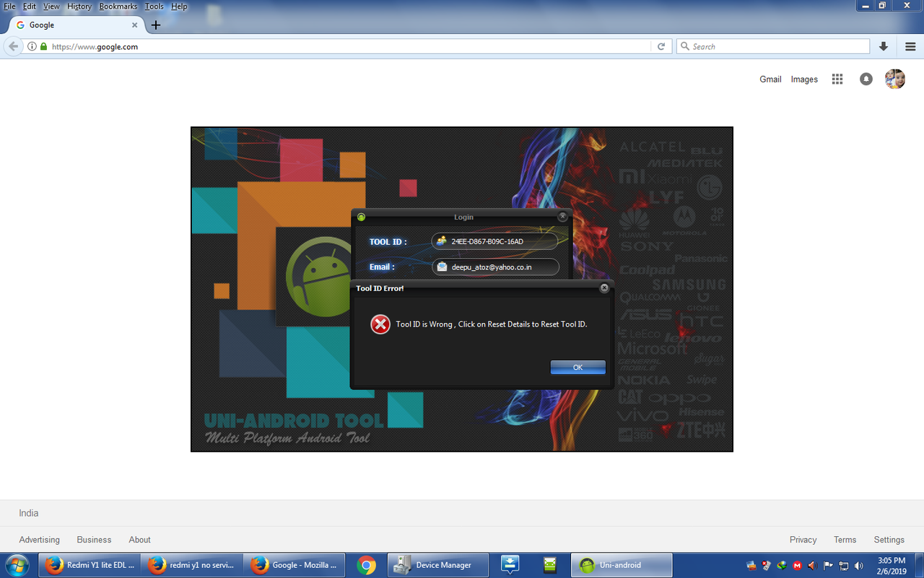924x578 pixels.
Task: Click the URL address bar
Action: (346, 46)
